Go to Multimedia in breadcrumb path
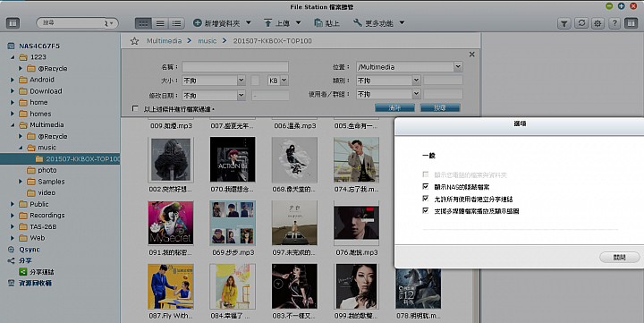This screenshot has height=323, width=644. (165, 40)
